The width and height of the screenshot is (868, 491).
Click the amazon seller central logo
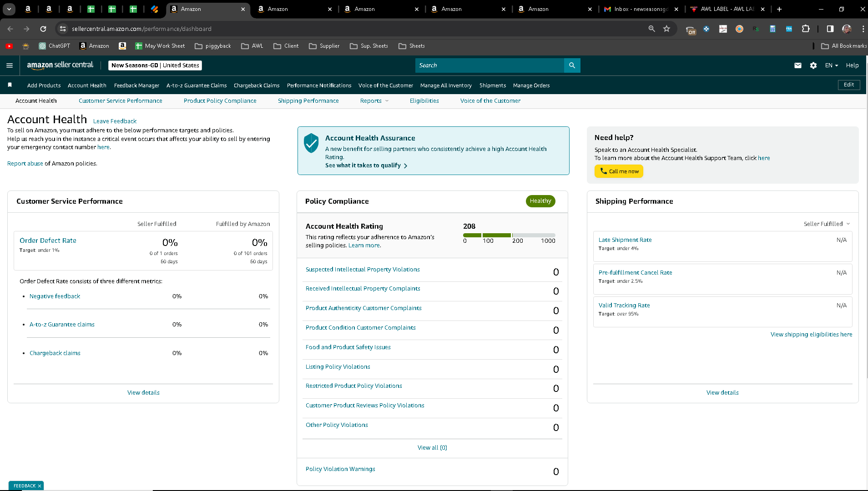[60, 65]
